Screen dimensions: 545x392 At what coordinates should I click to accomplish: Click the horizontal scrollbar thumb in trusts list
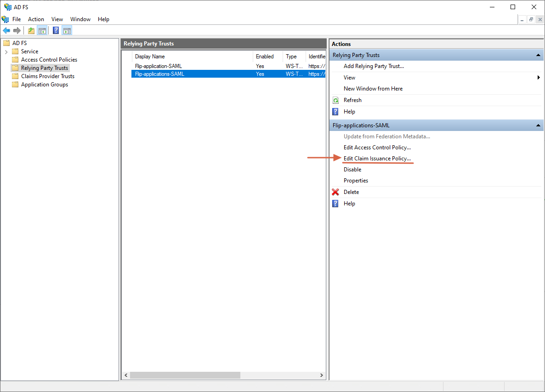[185, 375]
